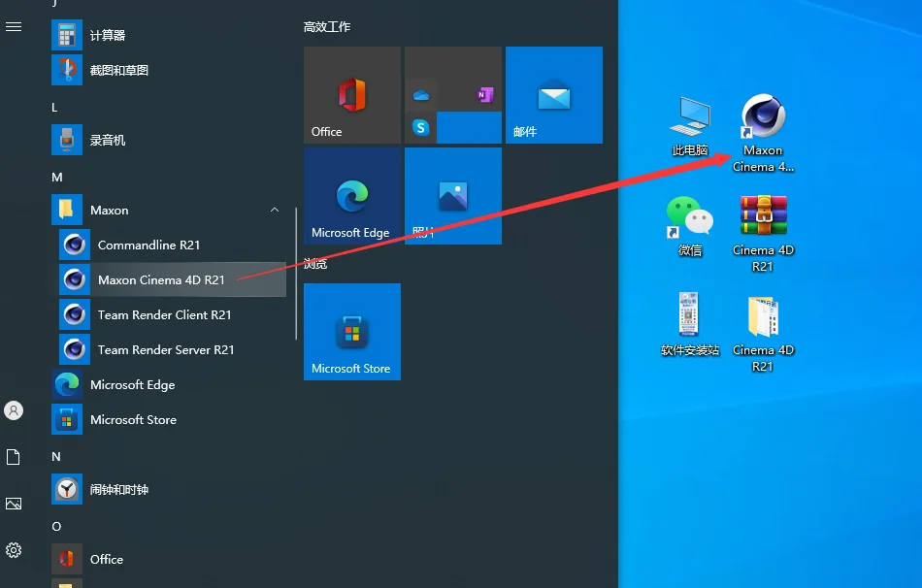
Task: Open Team Render Client R21
Action: click(172, 314)
